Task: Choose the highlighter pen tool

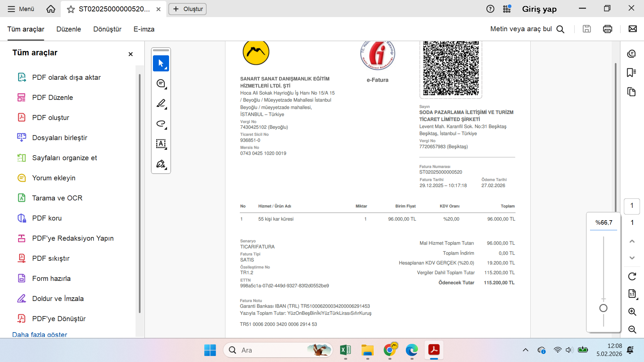Action: click(161, 104)
